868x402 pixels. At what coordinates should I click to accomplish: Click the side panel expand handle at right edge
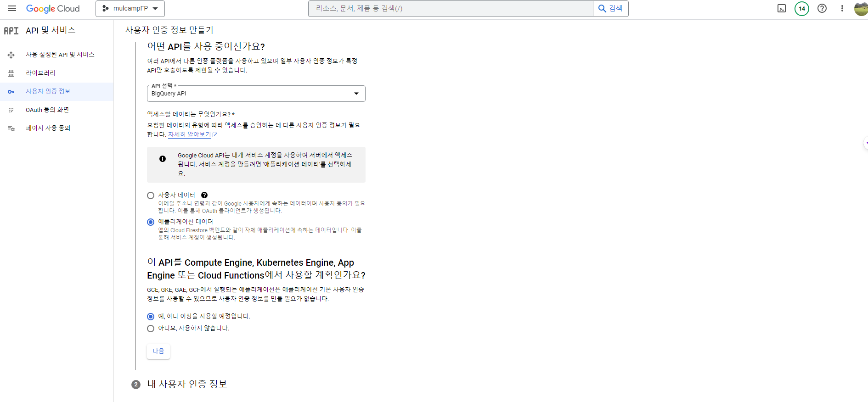866,143
